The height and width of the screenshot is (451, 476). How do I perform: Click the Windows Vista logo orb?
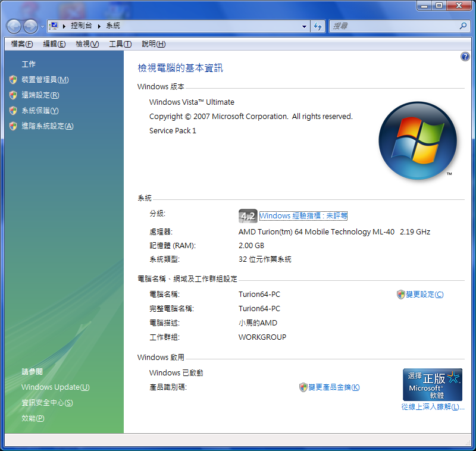click(418, 140)
